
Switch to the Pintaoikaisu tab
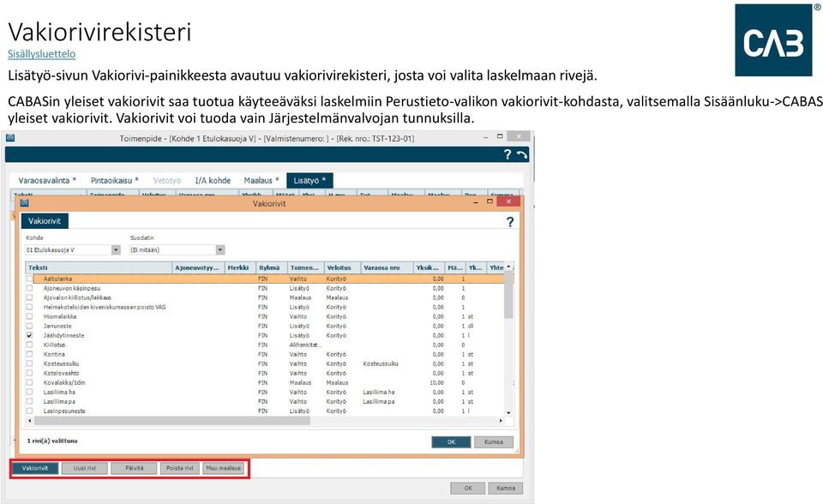click(114, 181)
